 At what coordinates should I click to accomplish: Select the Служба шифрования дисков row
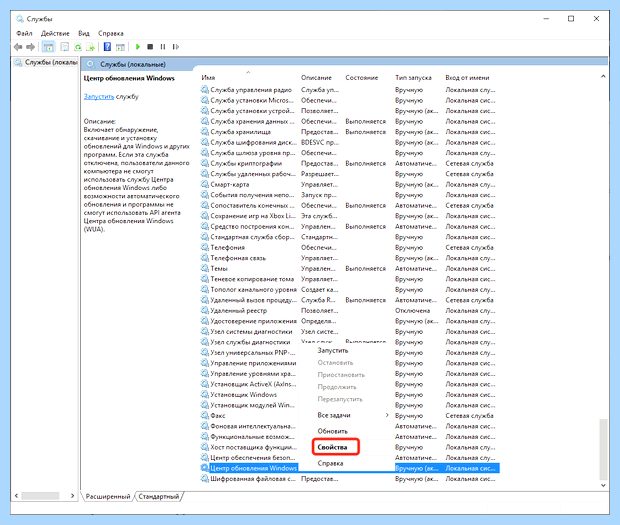click(350, 142)
